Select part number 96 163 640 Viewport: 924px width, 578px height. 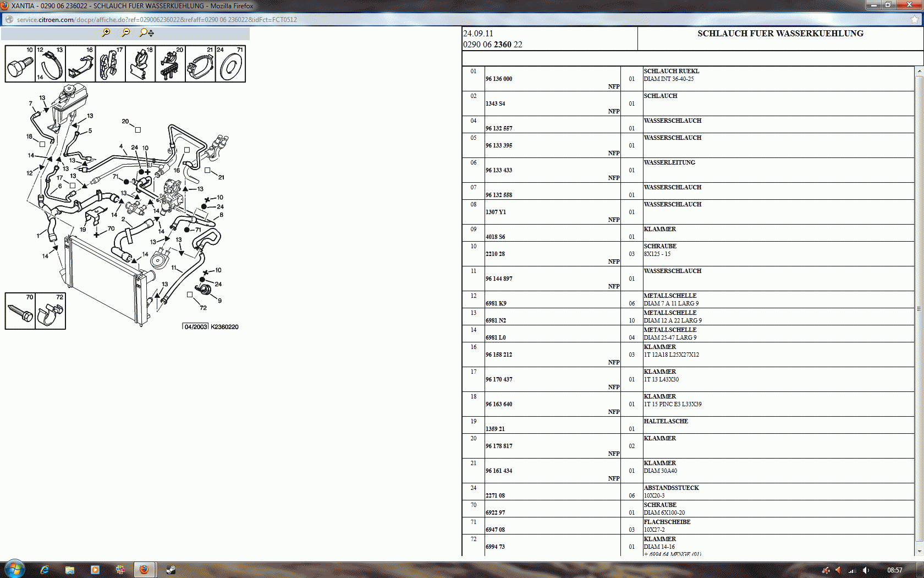click(x=499, y=404)
